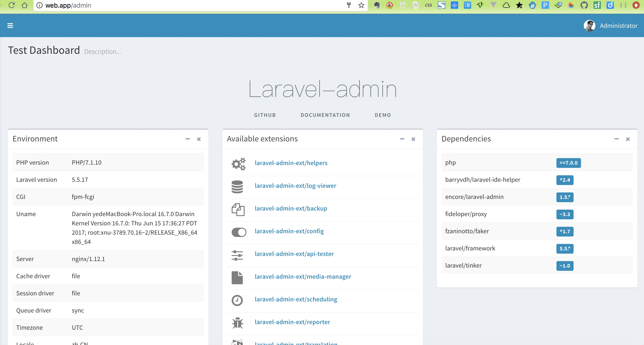Toggle the sidebar hamburger menu
The height and width of the screenshot is (345, 644).
pyautogui.click(x=10, y=26)
